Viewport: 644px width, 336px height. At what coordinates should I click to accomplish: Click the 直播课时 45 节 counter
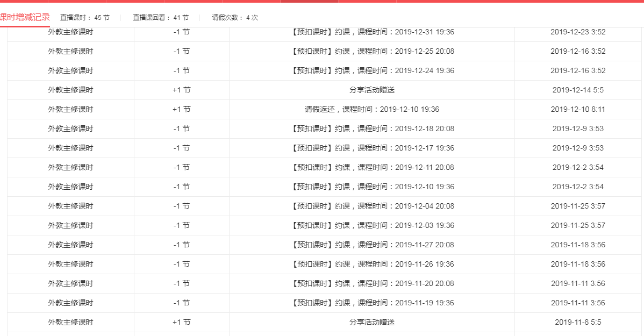84,18
